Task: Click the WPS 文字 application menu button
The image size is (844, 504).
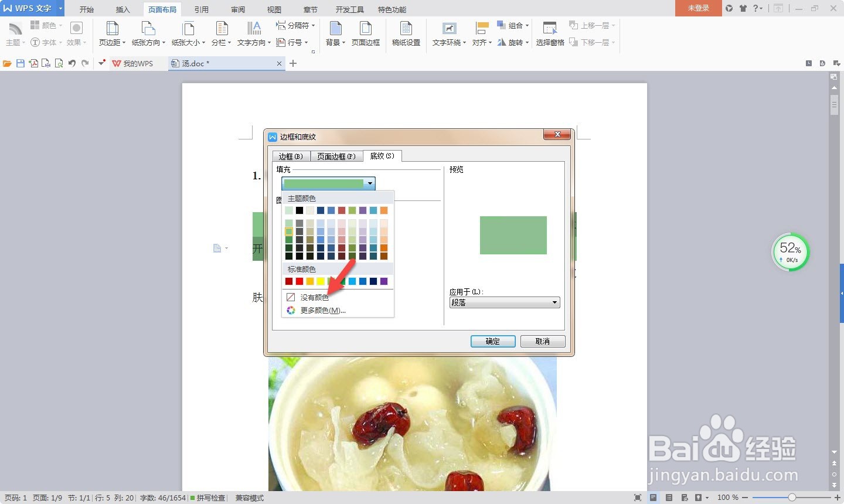Action: point(32,8)
